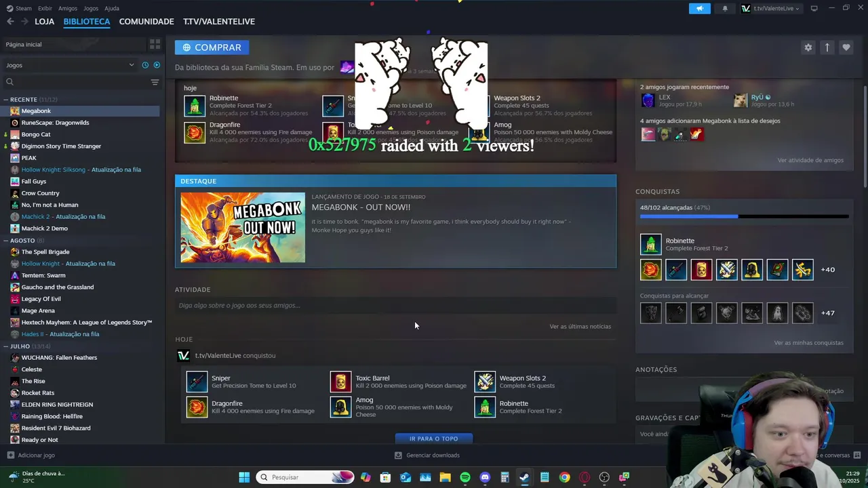
Task: Click the Windows taskbar Pesquisar box
Action: [x=306, y=477]
